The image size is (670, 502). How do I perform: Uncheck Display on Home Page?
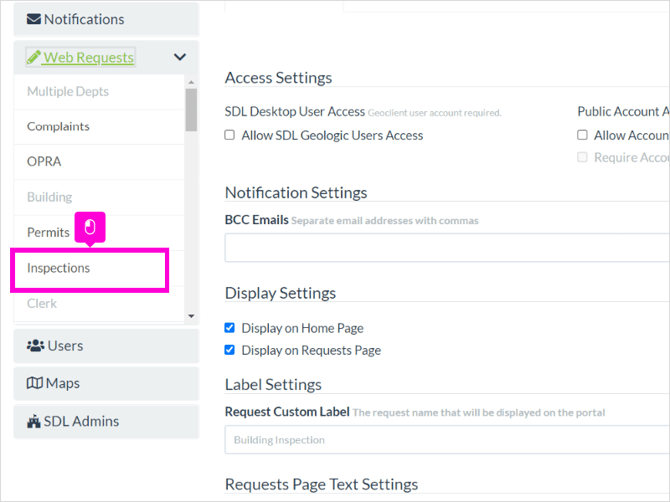click(x=229, y=328)
